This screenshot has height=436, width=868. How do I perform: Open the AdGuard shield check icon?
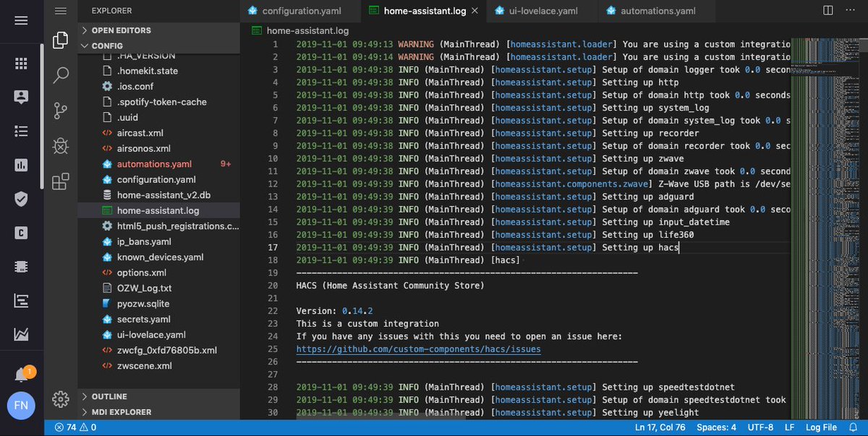[21, 199]
